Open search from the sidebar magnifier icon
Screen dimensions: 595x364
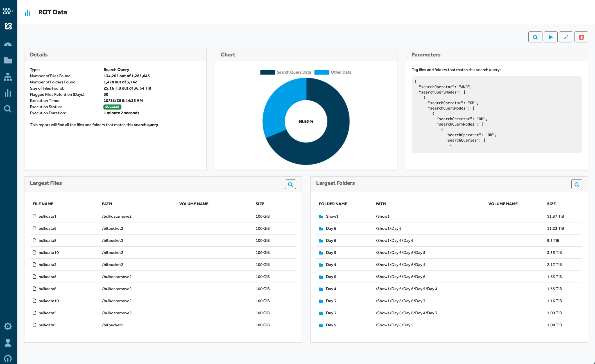(x=8, y=109)
